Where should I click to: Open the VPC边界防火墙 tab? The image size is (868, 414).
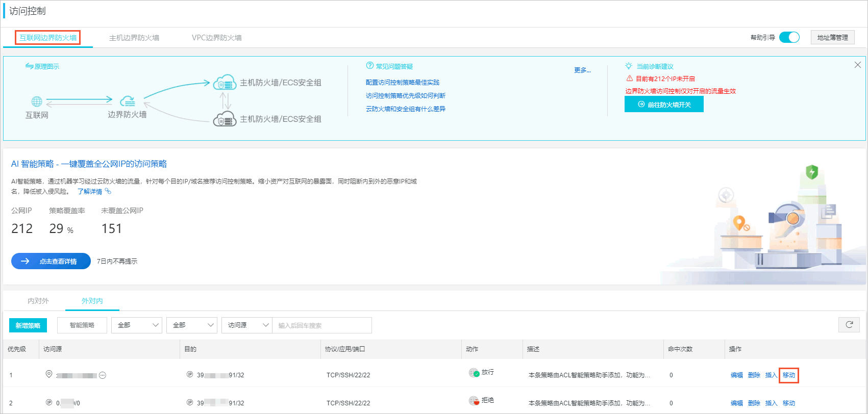click(217, 38)
